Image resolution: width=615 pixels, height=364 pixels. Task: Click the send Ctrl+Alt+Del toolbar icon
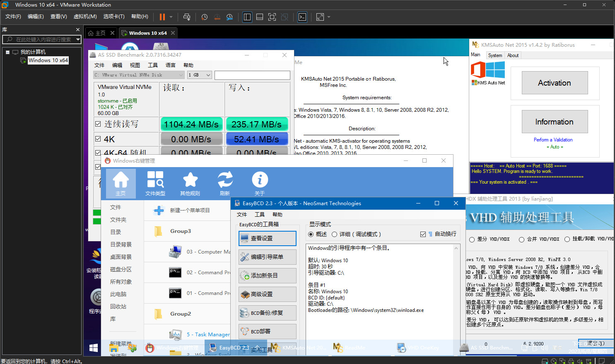click(x=187, y=17)
